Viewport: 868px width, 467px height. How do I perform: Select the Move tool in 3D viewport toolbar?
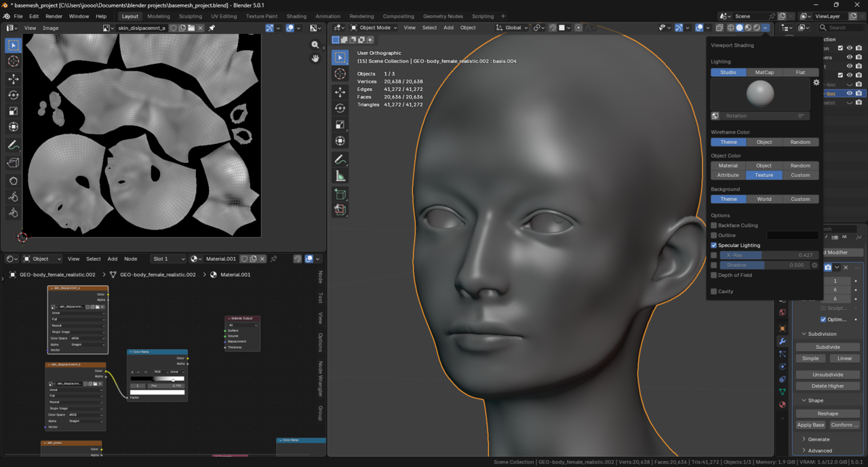point(340,92)
